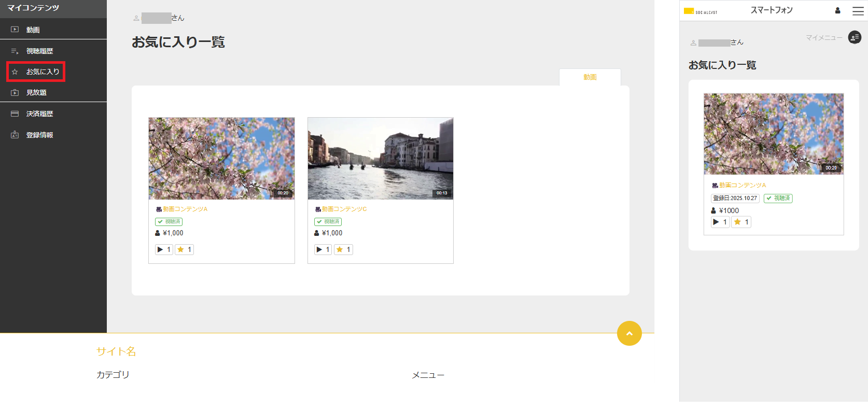Toggle the 視聴済 badge on 動画コンテンツC
The width and height of the screenshot is (868, 409).
coord(328,221)
